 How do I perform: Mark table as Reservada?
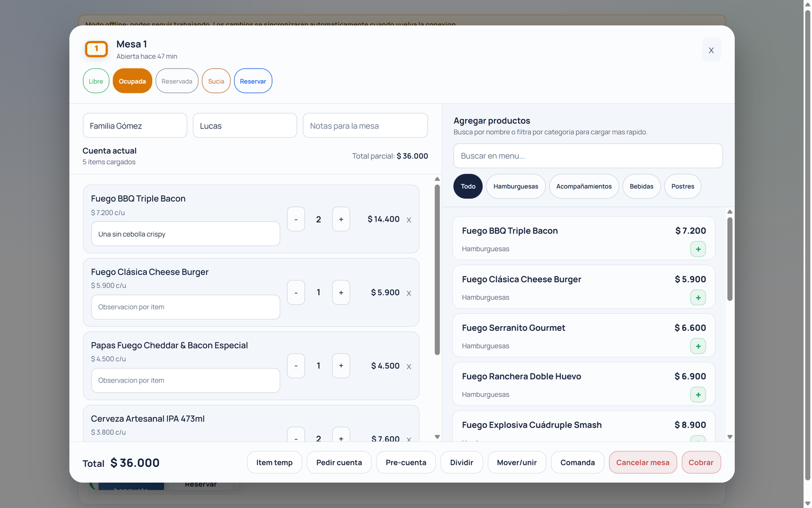(177, 81)
